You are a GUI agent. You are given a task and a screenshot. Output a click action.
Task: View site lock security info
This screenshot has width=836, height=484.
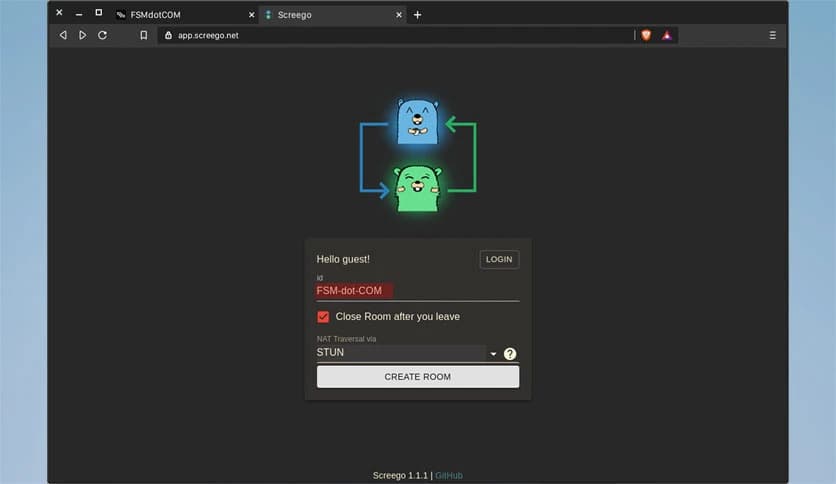point(168,35)
